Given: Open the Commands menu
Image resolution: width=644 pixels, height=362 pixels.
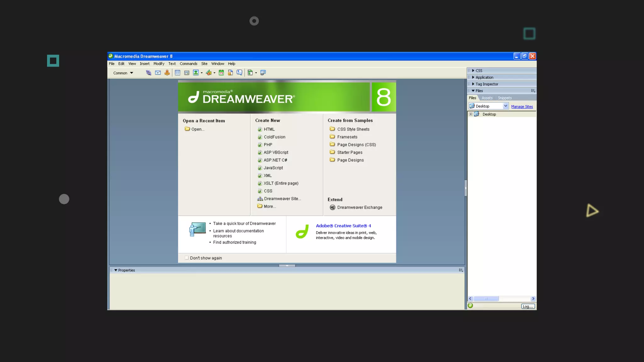Looking at the screenshot, I should pyautogui.click(x=188, y=63).
